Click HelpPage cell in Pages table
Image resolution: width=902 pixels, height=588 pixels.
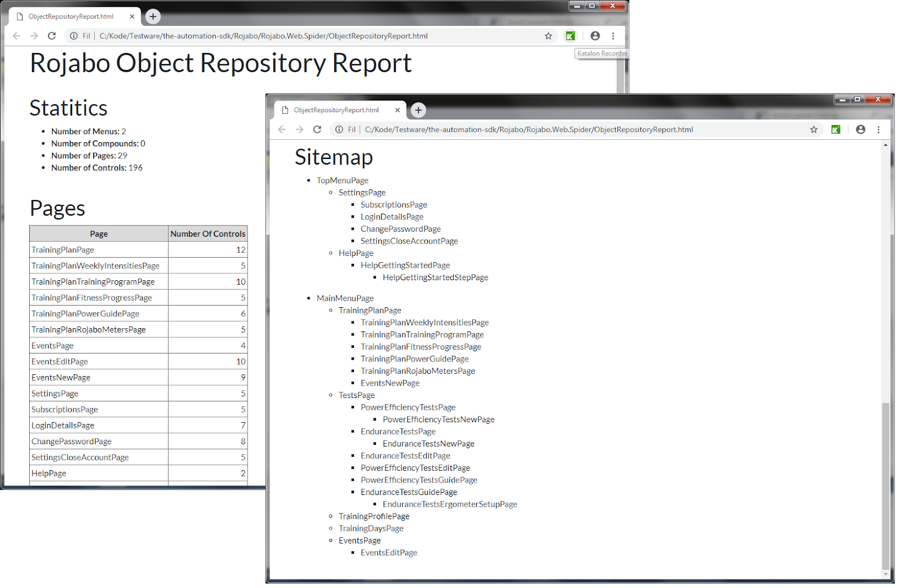(x=99, y=473)
